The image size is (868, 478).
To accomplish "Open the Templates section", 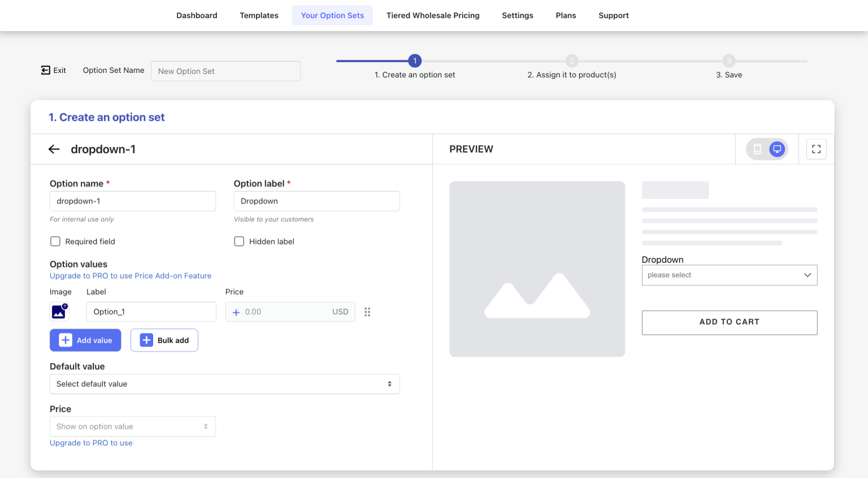I will [x=259, y=15].
